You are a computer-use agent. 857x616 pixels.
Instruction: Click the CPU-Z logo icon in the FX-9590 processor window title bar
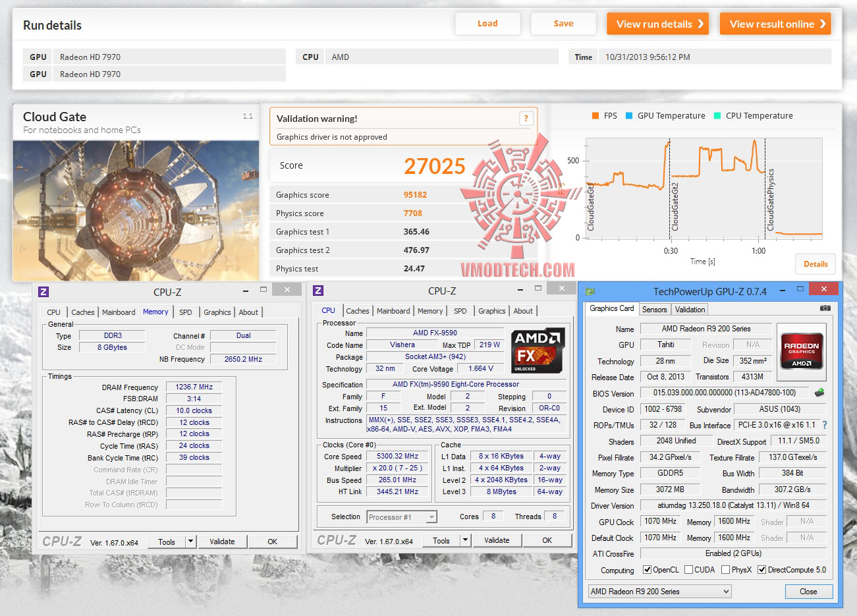click(x=318, y=291)
